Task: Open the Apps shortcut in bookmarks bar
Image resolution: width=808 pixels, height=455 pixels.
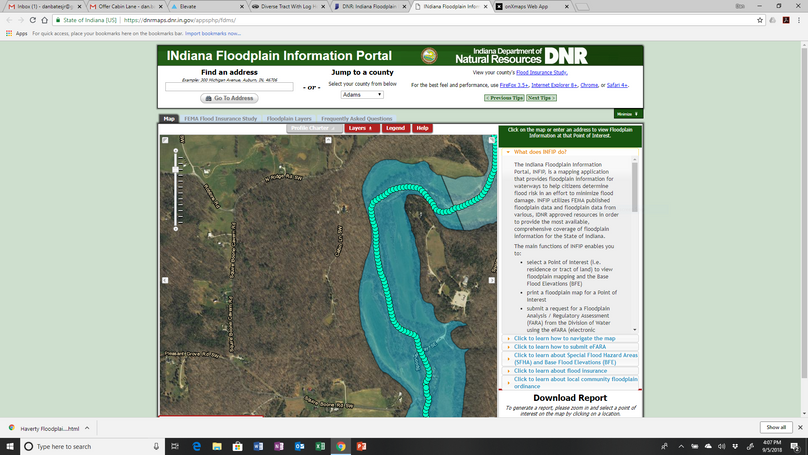Action: (16, 33)
